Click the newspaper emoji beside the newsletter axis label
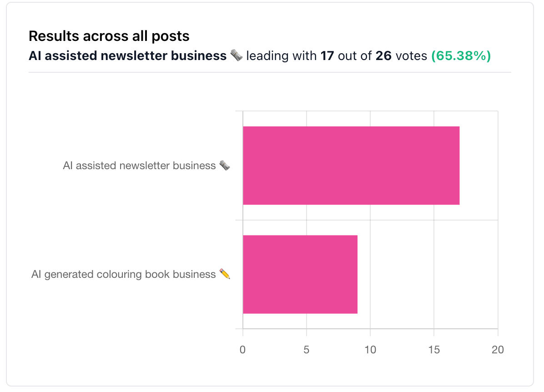Screen dimensions: 544x392 tap(225, 166)
